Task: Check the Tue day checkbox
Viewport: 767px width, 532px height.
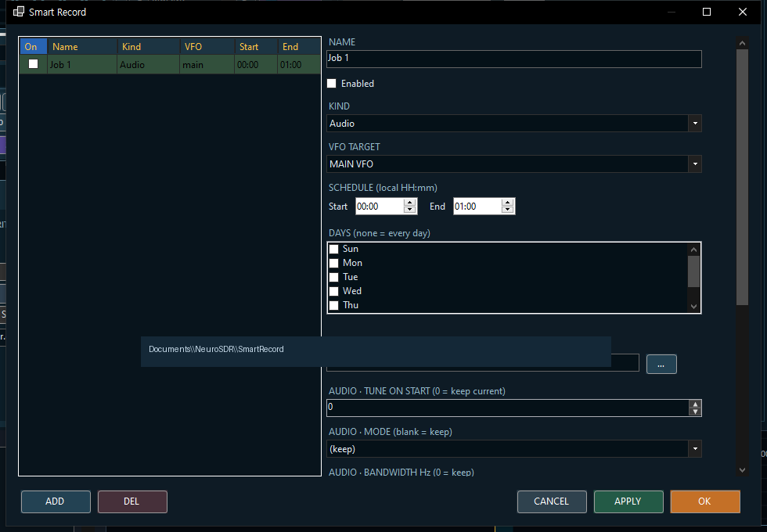Action: (x=333, y=277)
